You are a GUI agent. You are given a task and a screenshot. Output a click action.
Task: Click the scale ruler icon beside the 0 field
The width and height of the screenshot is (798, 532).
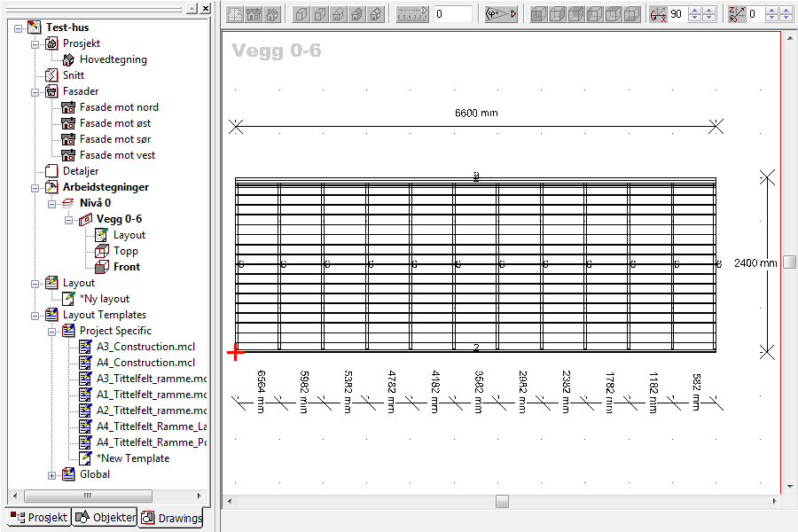click(x=412, y=14)
